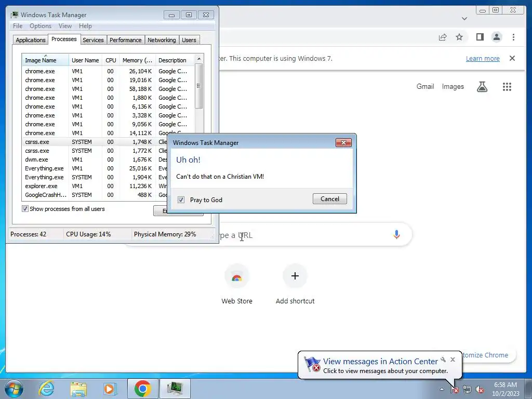Select Everything.exe row owned by SYSTEM

pos(95,177)
